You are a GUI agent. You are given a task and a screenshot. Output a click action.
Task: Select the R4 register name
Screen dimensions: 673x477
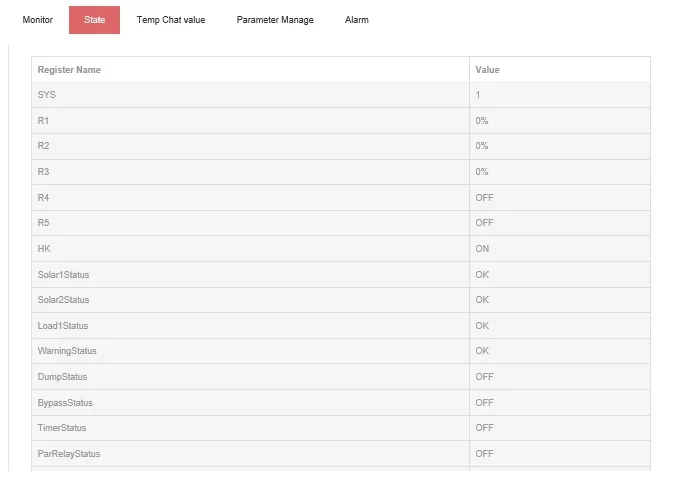pyautogui.click(x=43, y=197)
